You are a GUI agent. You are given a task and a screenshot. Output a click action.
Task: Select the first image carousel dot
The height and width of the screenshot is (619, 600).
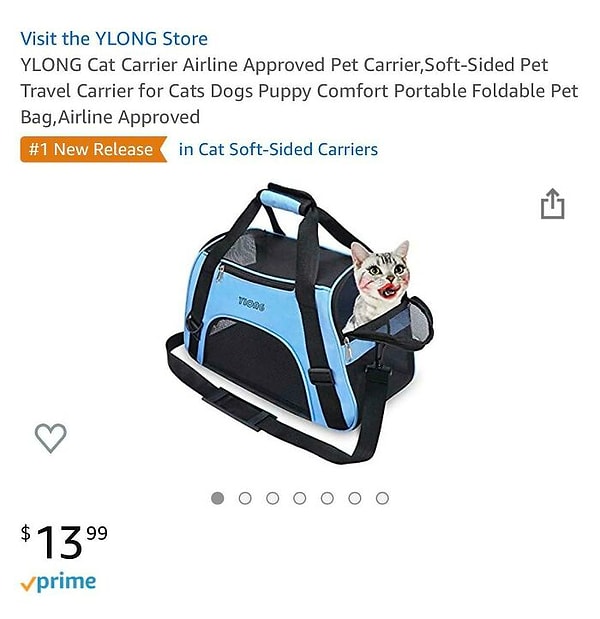218,498
